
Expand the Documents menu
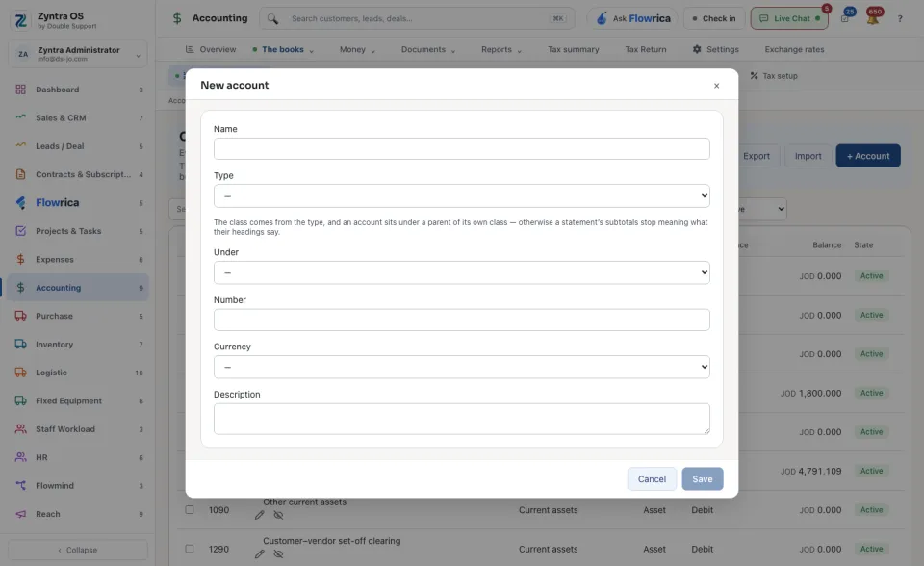pos(428,49)
